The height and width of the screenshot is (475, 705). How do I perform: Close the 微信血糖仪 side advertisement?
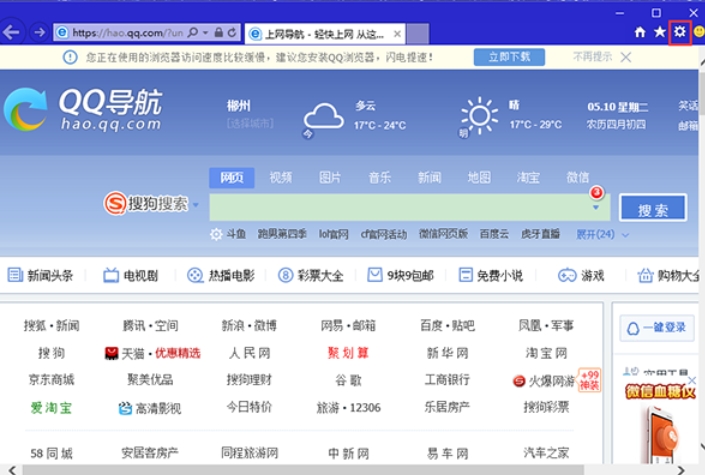pos(692,380)
